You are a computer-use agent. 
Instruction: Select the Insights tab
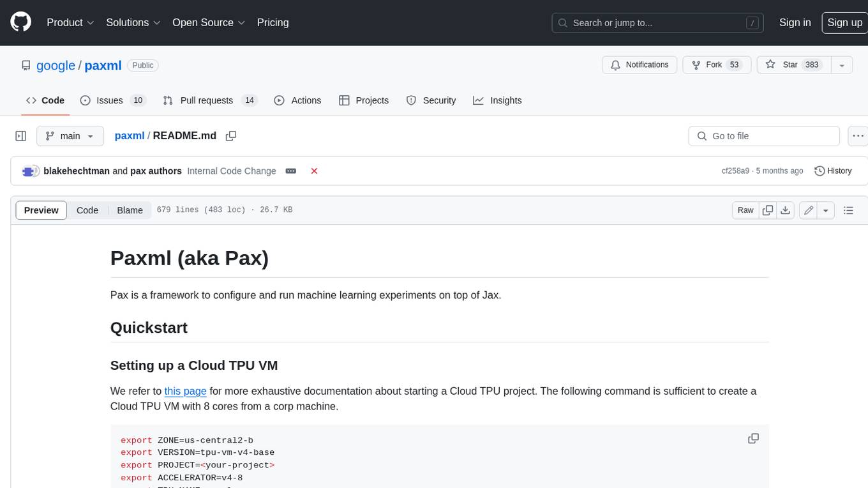(x=497, y=100)
